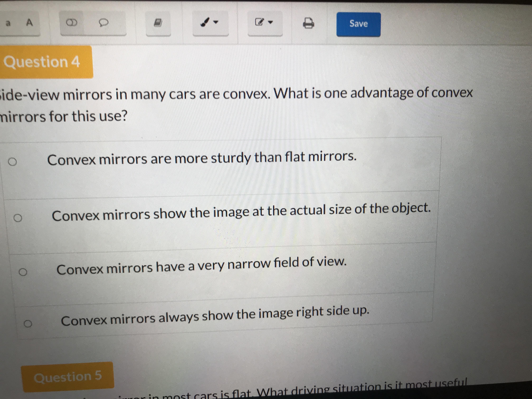Select radio for very narrow field of view
This screenshot has width=532, height=399.
click(x=23, y=272)
